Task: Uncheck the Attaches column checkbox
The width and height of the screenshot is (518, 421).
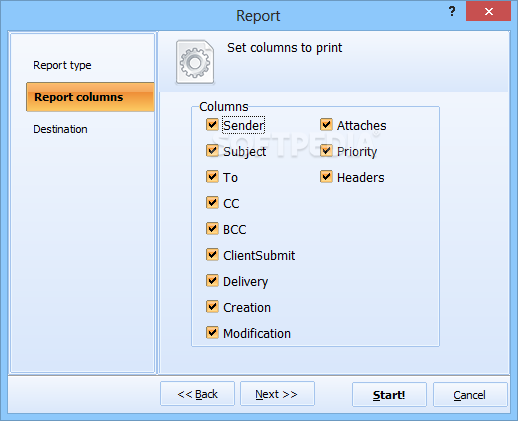Action: 326,125
